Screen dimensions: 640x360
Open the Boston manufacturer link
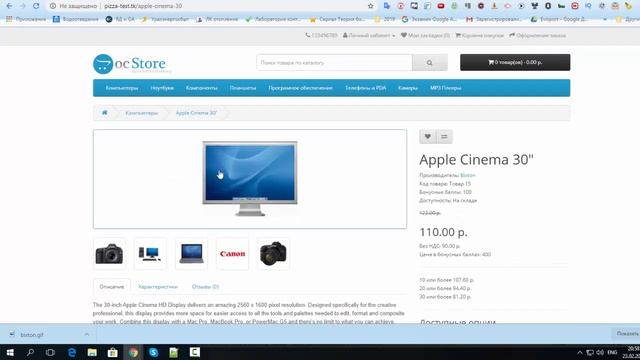[x=468, y=176]
